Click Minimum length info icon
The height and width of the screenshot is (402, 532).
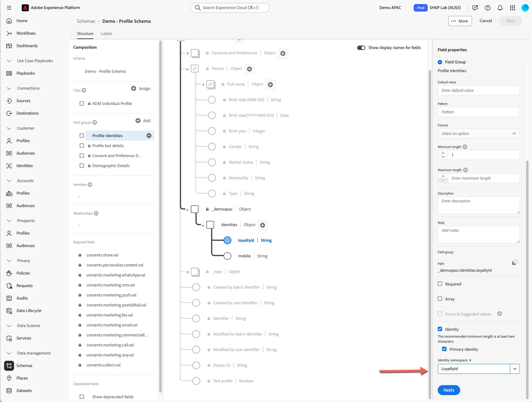465,147
